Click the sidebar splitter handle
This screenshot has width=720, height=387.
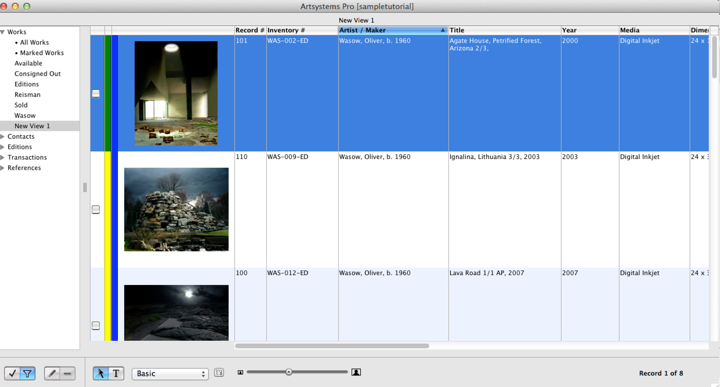coord(84,187)
